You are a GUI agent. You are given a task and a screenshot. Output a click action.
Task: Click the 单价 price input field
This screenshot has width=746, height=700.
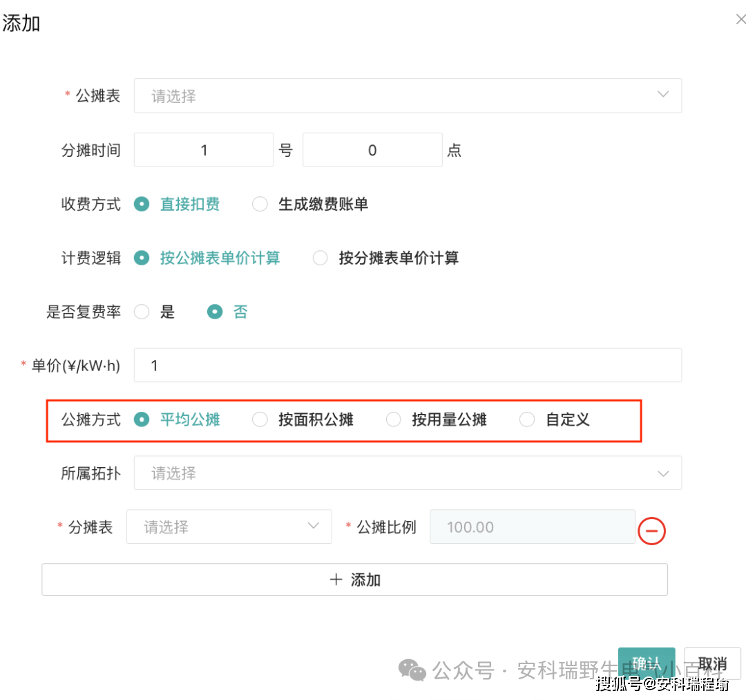pyautogui.click(x=408, y=365)
